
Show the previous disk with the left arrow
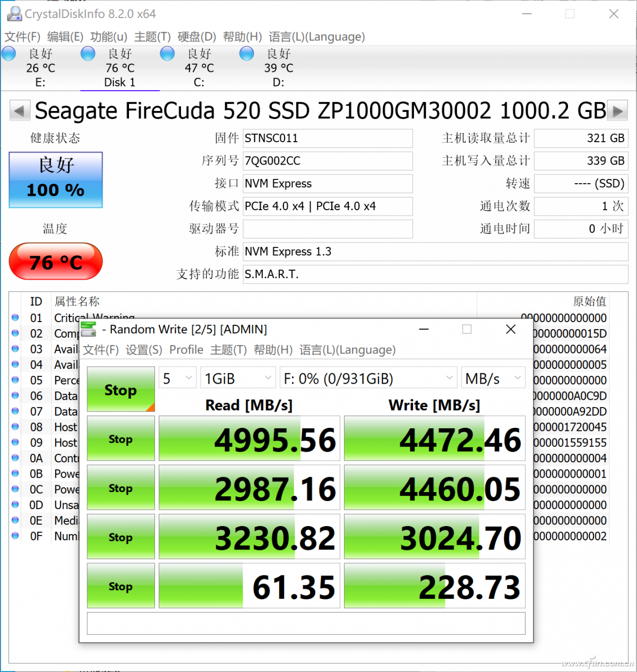coord(20,111)
